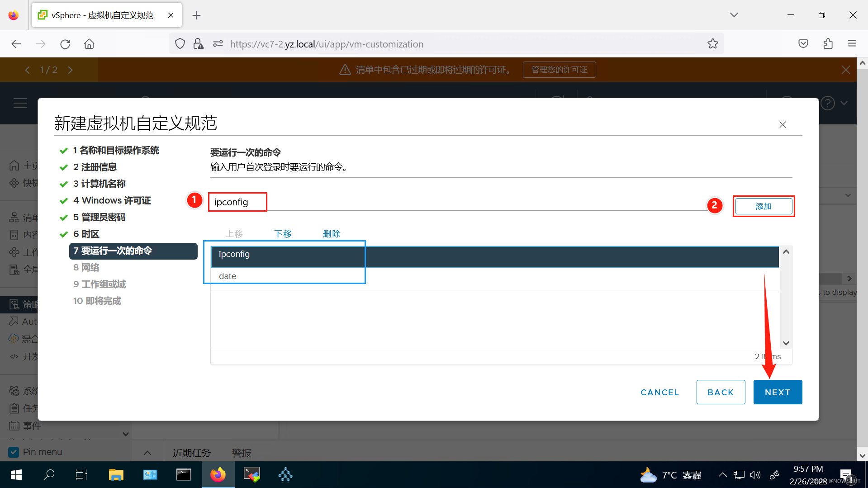Go to step 2 registration information
868x488 pixels.
click(x=95, y=167)
